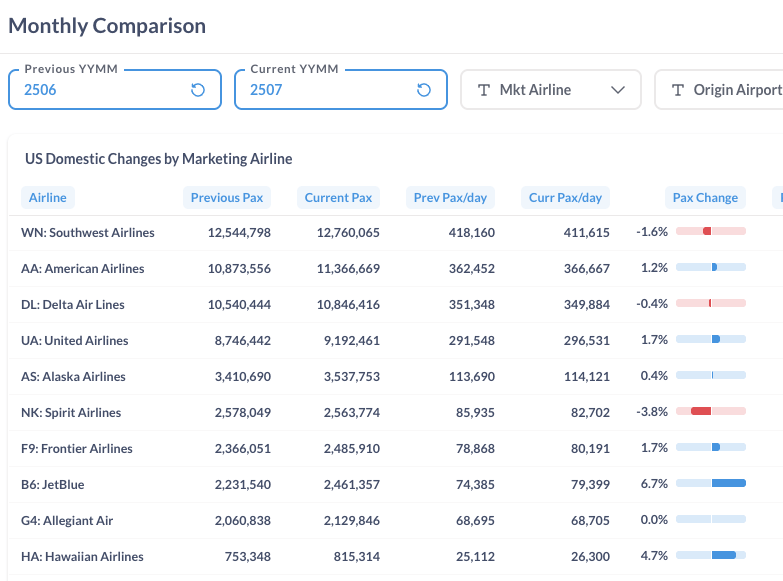Click the Prev Pax/day value 68,695
Screen dimensions: 783x581
click(475, 520)
